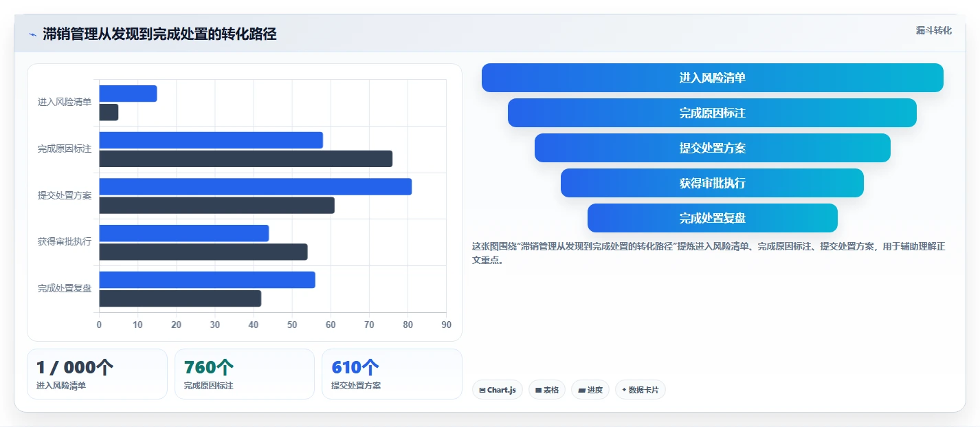Click the x-axis tick label 0
The height and width of the screenshot is (427, 980).
[x=99, y=325]
